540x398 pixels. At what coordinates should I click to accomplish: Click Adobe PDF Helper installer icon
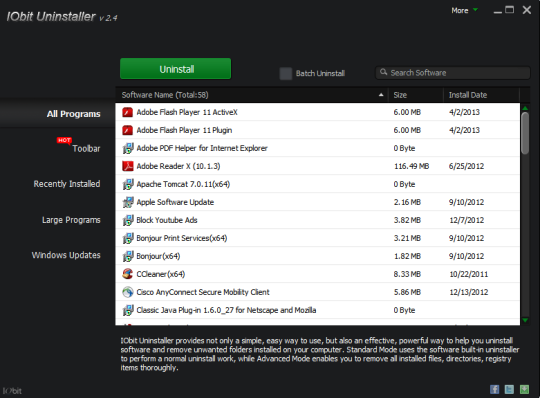pos(128,148)
